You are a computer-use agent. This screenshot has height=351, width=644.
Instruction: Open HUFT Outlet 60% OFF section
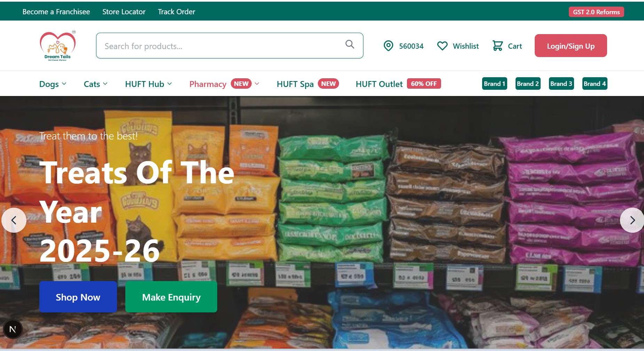pos(398,84)
